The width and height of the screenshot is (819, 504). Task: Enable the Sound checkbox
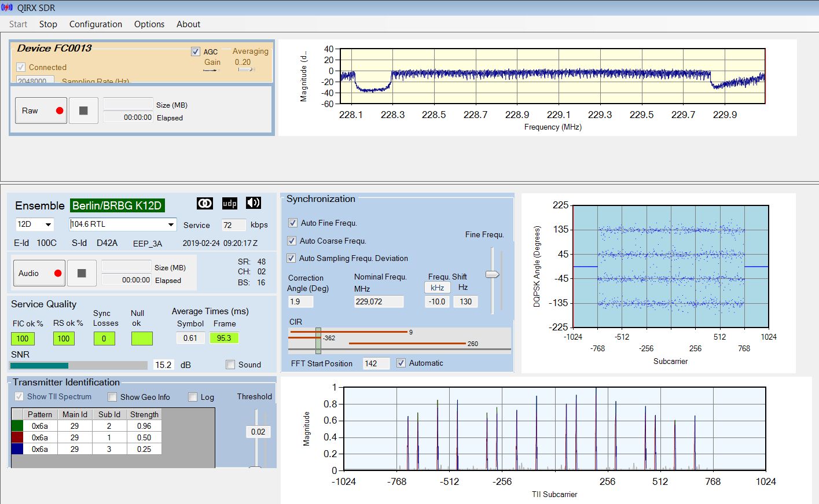[x=230, y=365]
